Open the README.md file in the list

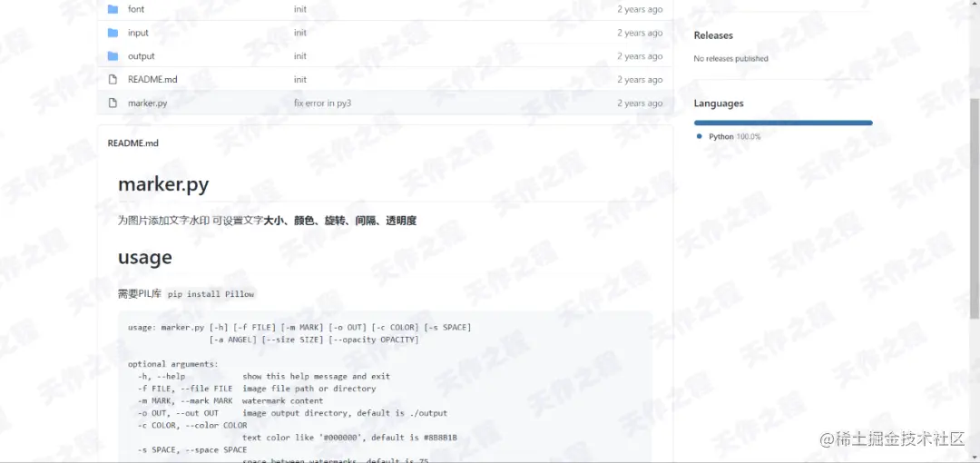point(152,80)
